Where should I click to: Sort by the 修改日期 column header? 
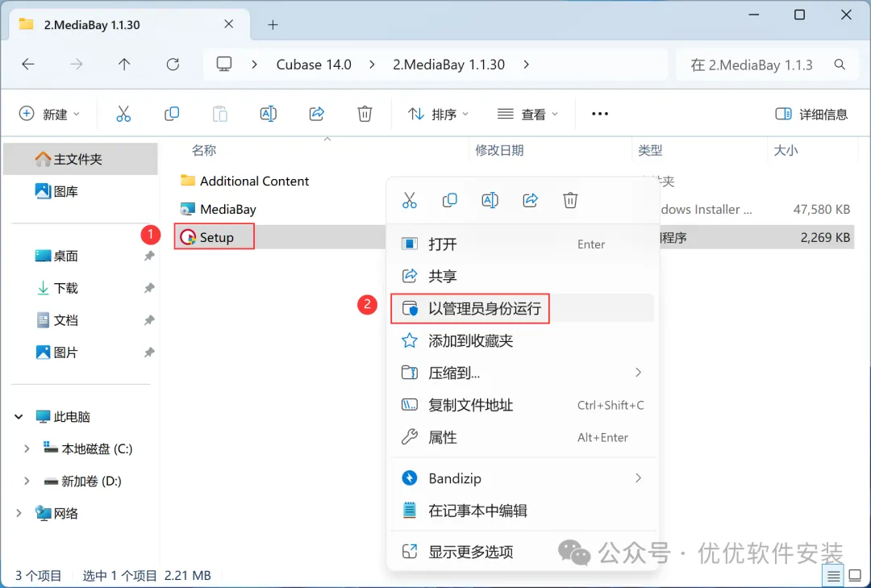coord(499,150)
